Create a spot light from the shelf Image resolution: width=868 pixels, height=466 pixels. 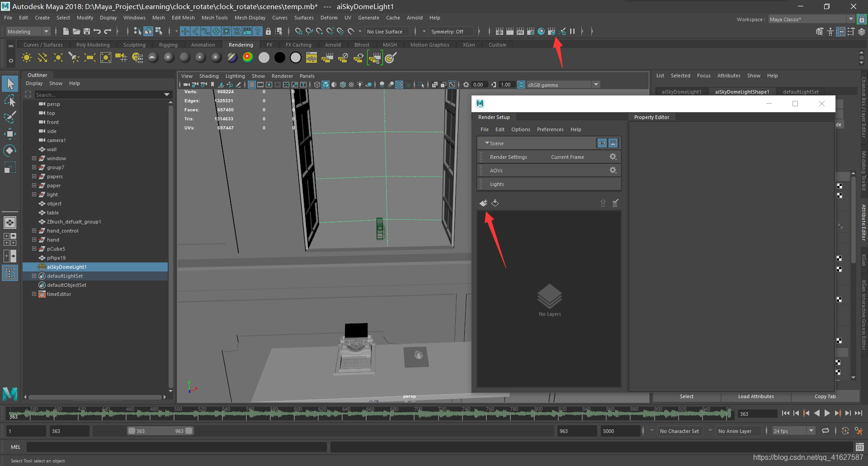click(x=74, y=57)
